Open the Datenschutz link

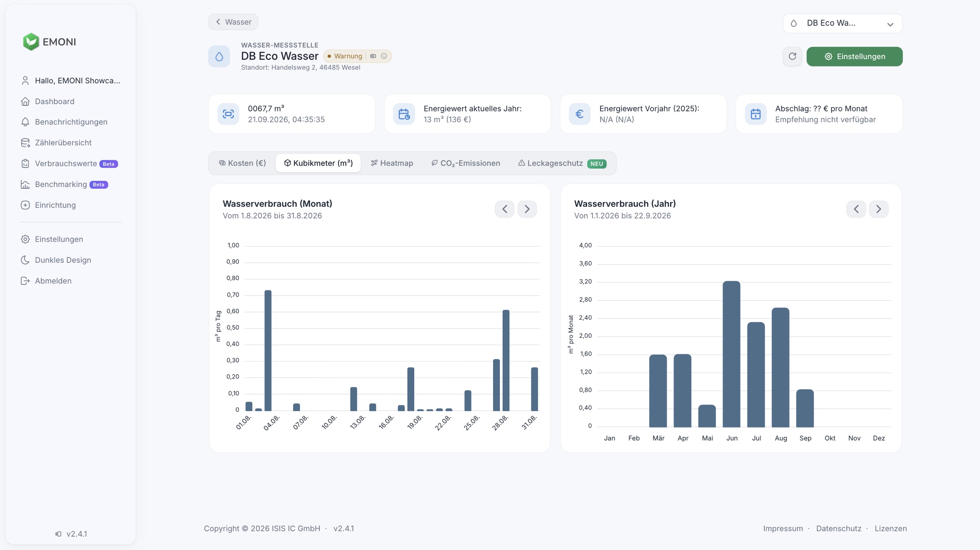tap(838, 529)
